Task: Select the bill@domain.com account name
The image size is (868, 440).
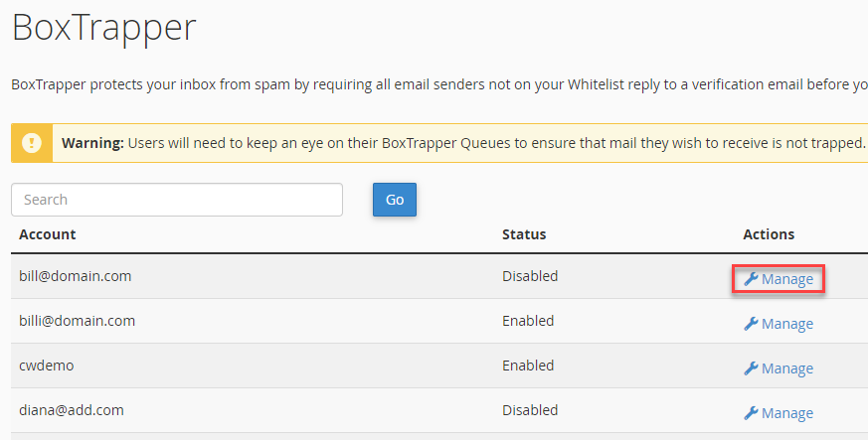Action: click(x=76, y=276)
